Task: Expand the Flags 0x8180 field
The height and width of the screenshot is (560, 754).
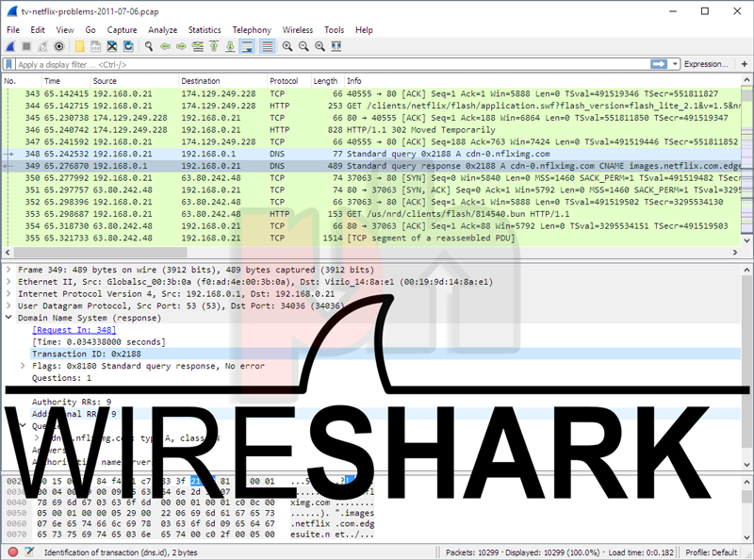Action: [23, 366]
